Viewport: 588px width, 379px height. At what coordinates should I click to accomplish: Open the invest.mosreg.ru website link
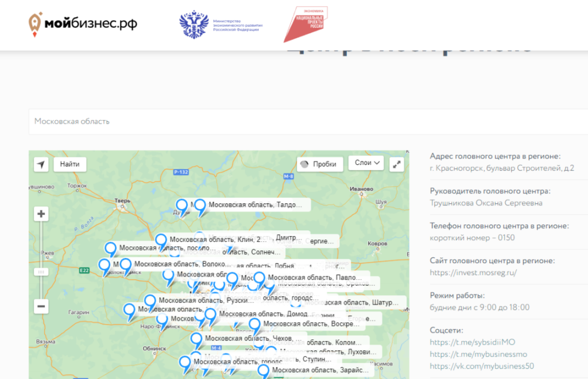click(x=473, y=273)
